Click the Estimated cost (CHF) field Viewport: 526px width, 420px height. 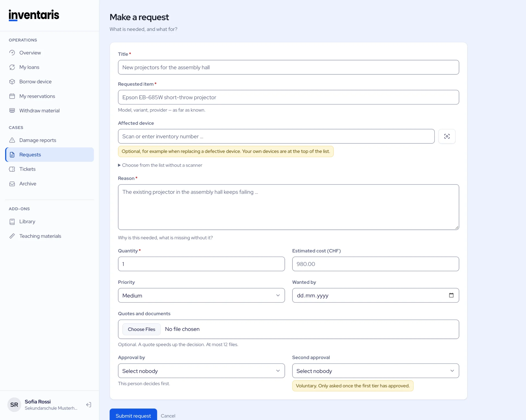pyautogui.click(x=376, y=264)
